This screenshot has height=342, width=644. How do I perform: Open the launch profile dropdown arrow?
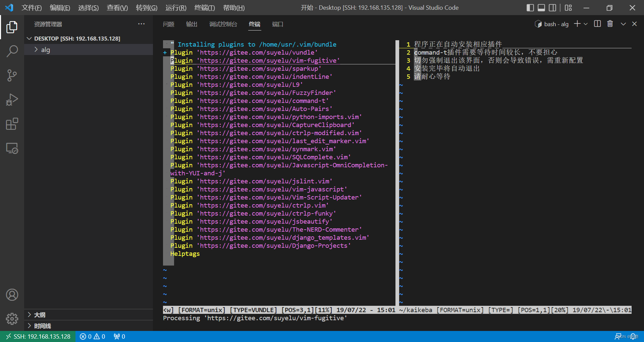(x=586, y=24)
